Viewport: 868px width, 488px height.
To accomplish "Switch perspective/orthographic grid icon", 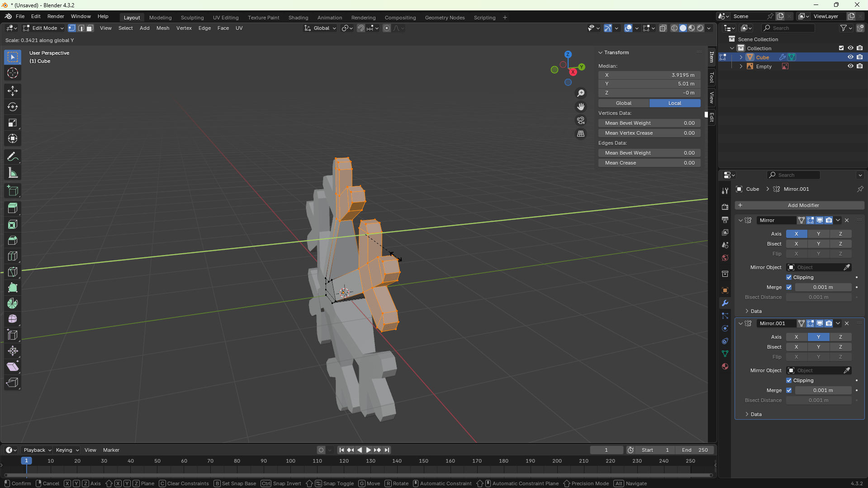I will click(x=581, y=134).
